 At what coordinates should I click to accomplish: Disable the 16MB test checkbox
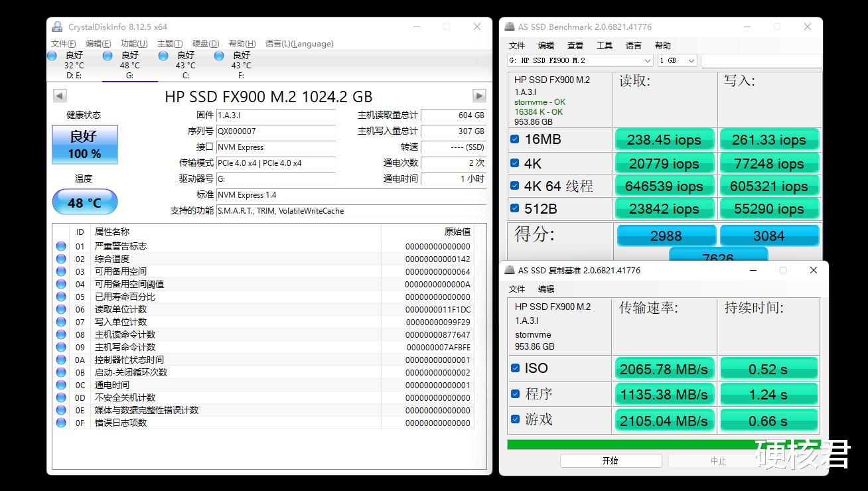(x=515, y=140)
